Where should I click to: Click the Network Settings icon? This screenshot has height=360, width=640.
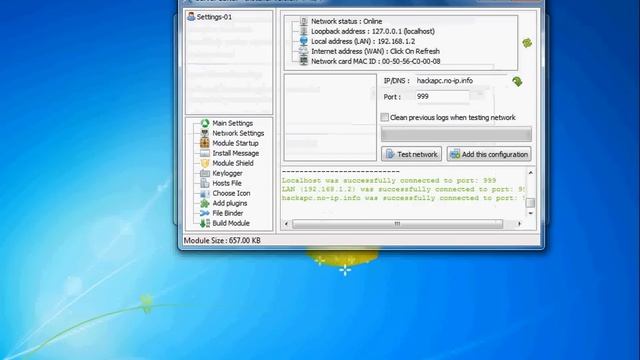205,133
